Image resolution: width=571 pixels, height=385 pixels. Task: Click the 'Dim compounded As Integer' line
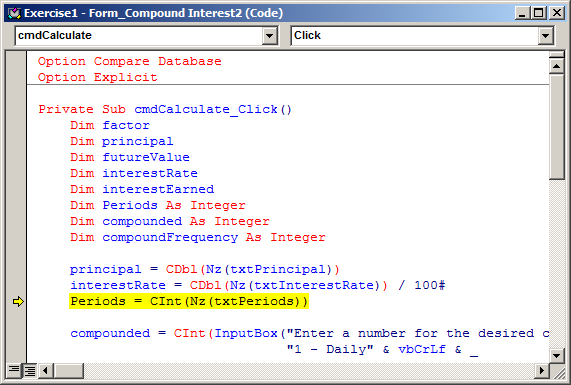[170, 221]
